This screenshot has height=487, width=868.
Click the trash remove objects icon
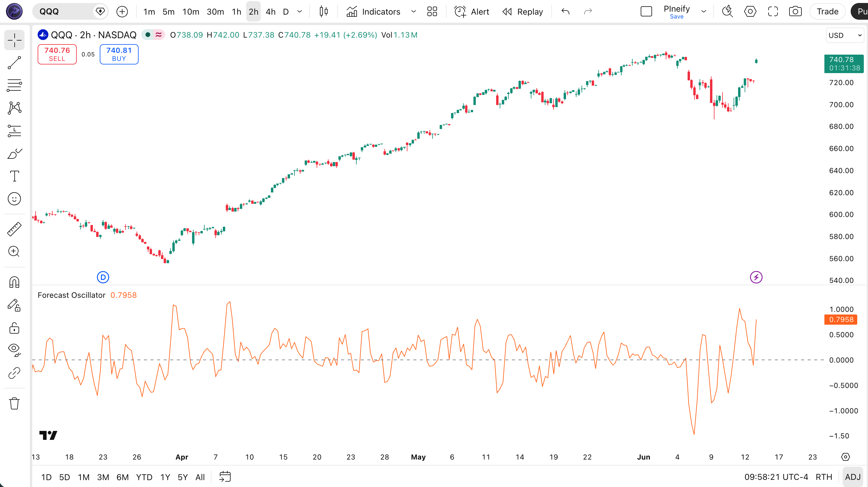[15, 403]
